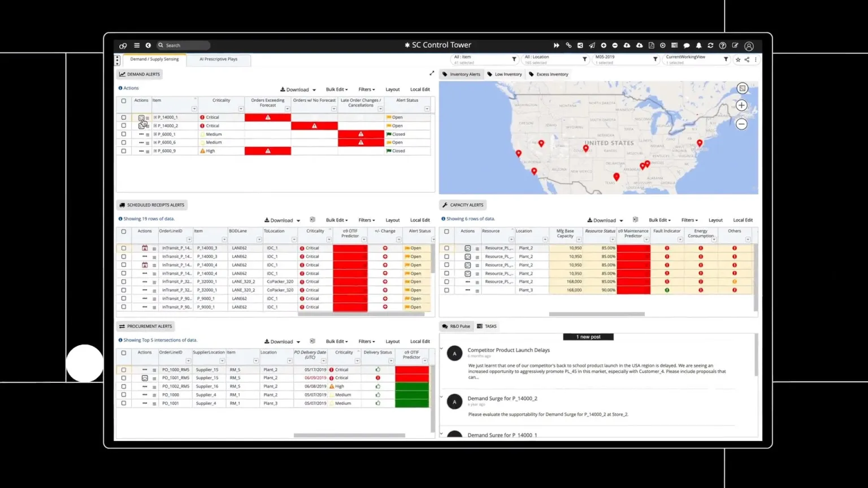Select the DEMAND ALERTS panel icon

coord(121,74)
